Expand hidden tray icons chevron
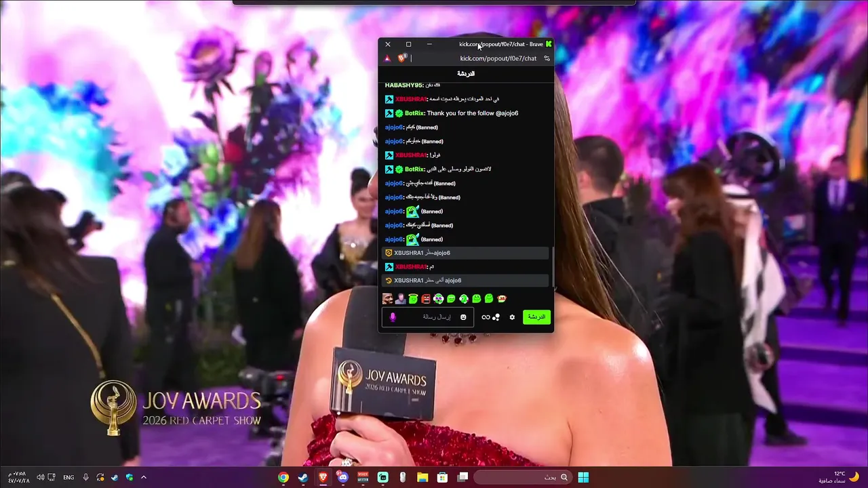The height and width of the screenshot is (488, 868). [x=144, y=477]
